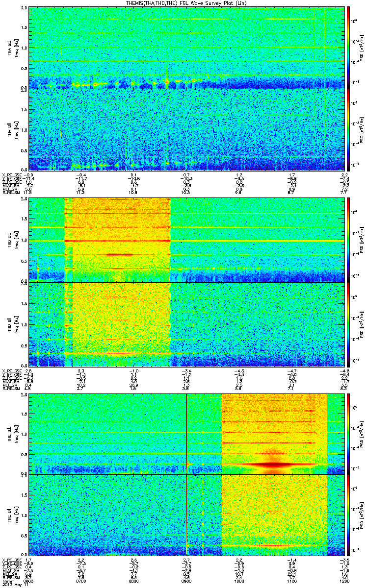
Task: Click the 1100 time tick label
Action: click(x=291, y=581)
